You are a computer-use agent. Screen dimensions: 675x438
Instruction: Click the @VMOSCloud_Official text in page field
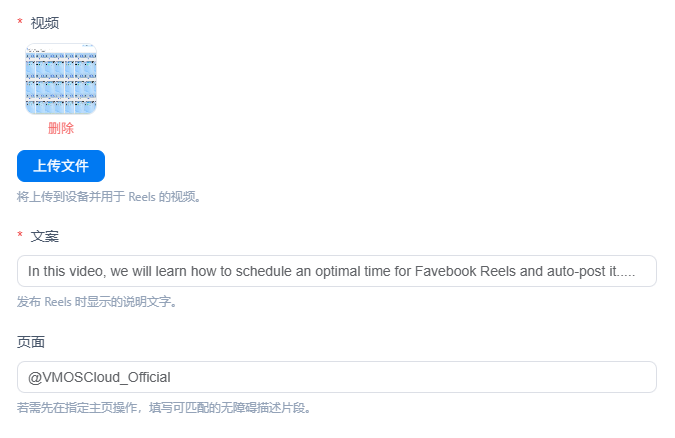(99, 377)
